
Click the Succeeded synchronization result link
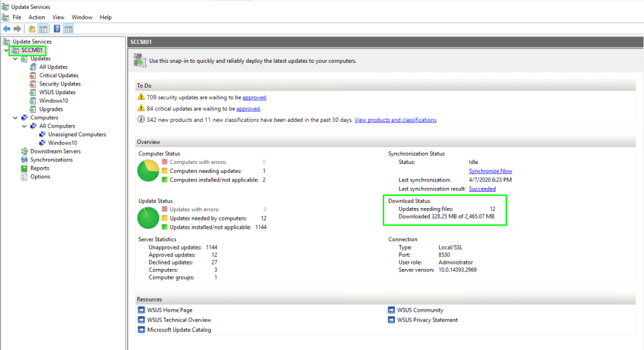(482, 189)
